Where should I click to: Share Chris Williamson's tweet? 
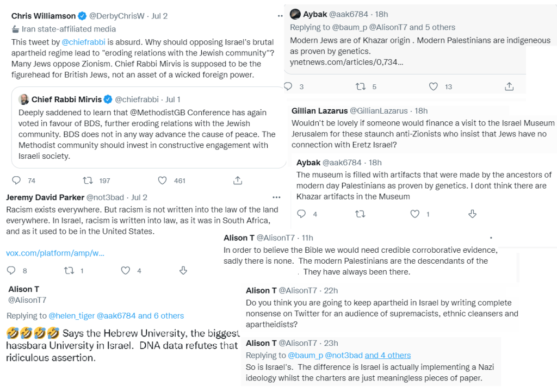237,181
